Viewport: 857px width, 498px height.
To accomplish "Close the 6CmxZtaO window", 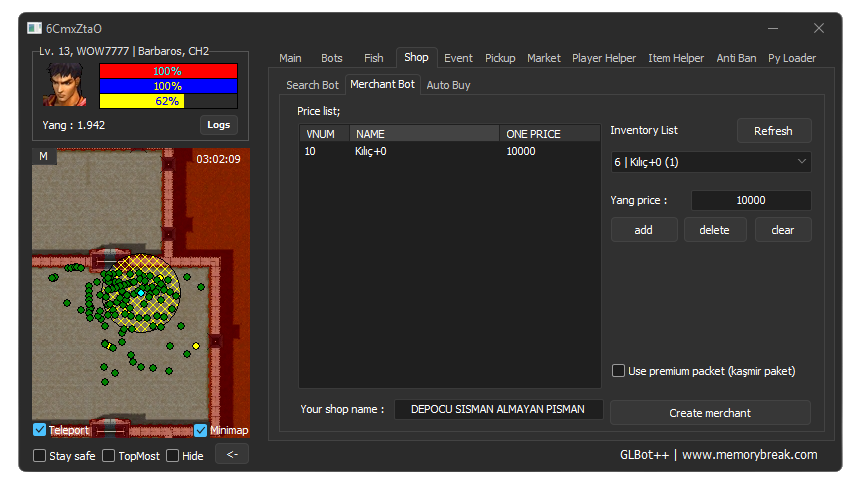I will pos(819,28).
